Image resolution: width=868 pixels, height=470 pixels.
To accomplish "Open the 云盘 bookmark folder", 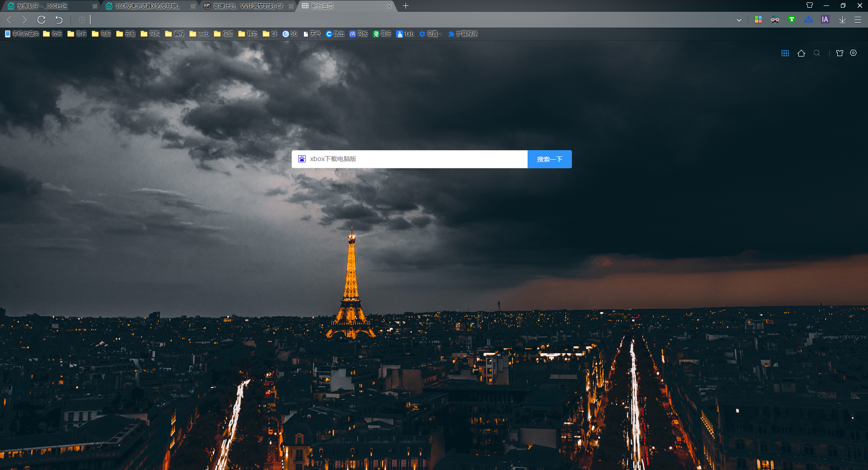I will click(126, 34).
